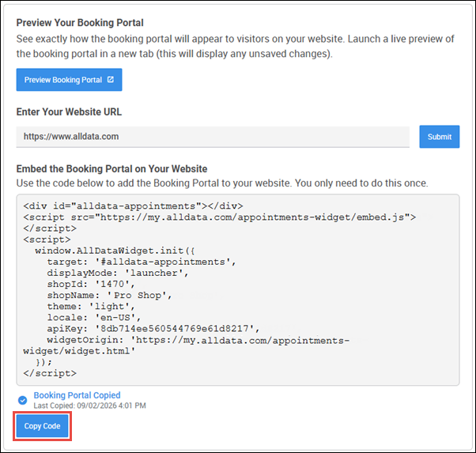Click the 'Use the code below' instruction text

(222, 183)
